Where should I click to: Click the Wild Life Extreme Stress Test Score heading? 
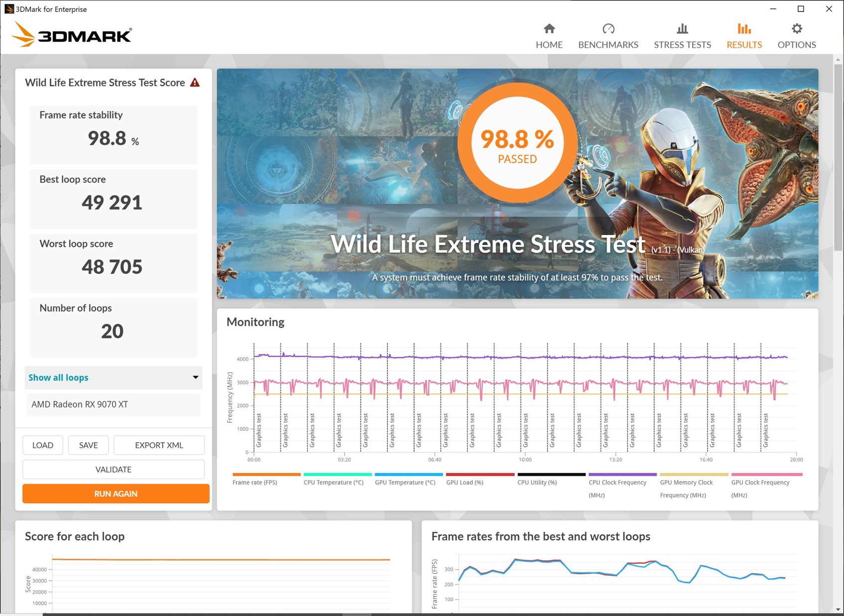(x=105, y=83)
